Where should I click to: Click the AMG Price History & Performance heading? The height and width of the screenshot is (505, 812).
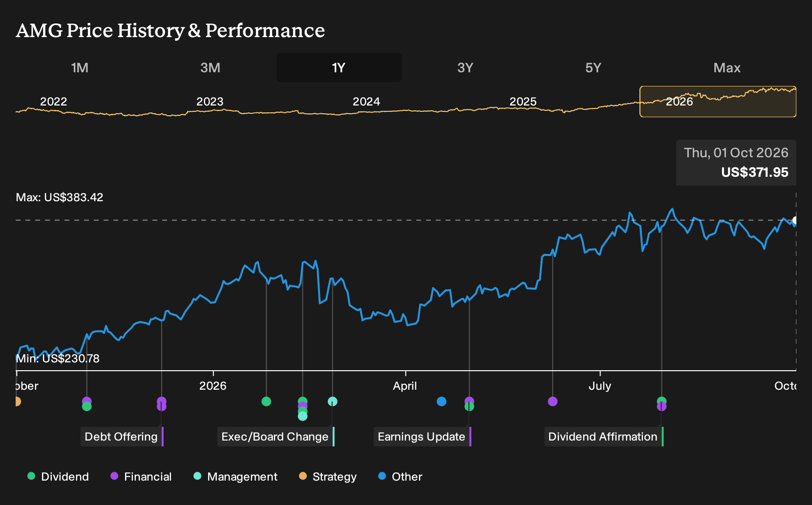171,30
